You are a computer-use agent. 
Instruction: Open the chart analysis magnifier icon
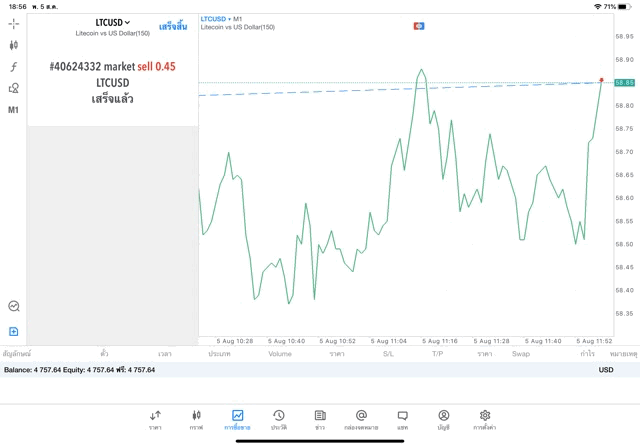tap(13, 306)
